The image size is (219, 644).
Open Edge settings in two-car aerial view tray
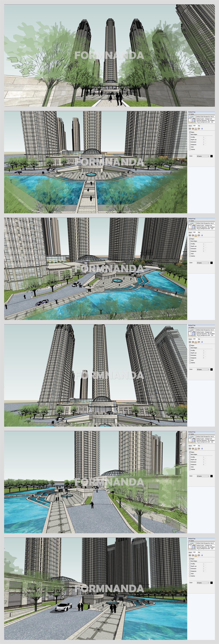point(190,235)
